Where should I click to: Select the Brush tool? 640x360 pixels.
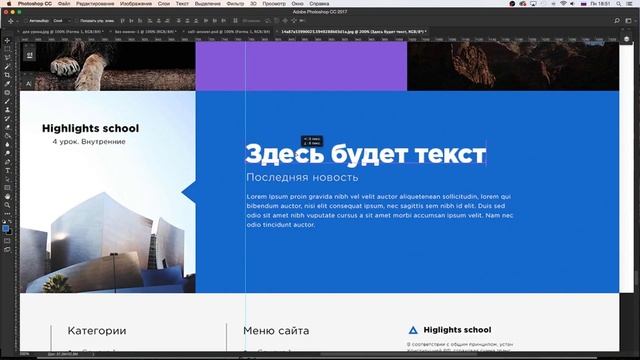7,101
